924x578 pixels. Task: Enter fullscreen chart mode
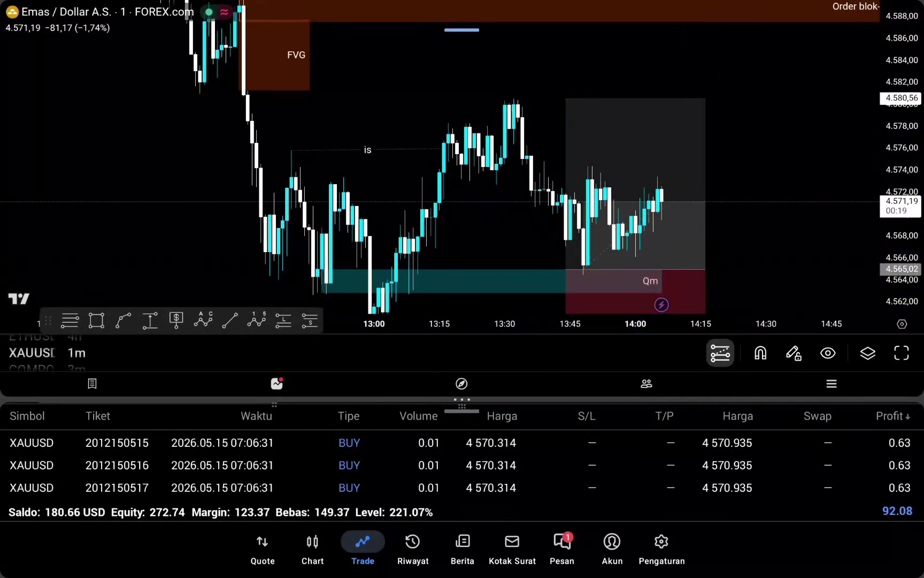[x=902, y=353]
